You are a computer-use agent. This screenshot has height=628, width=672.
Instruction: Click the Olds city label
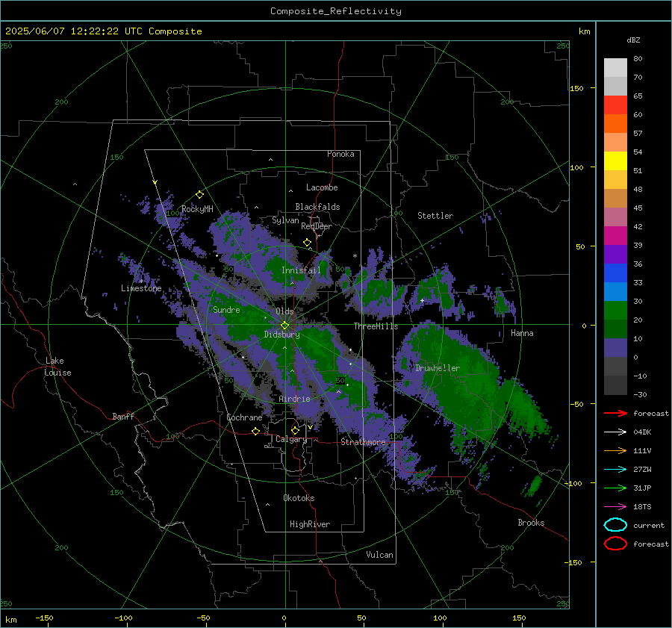pyautogui.click(x=284, y=311)
